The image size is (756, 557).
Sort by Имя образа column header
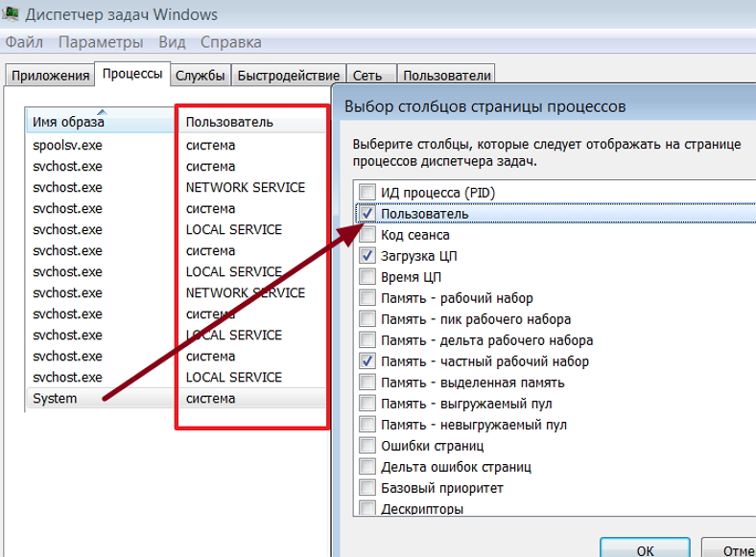[x=100, y=122]
